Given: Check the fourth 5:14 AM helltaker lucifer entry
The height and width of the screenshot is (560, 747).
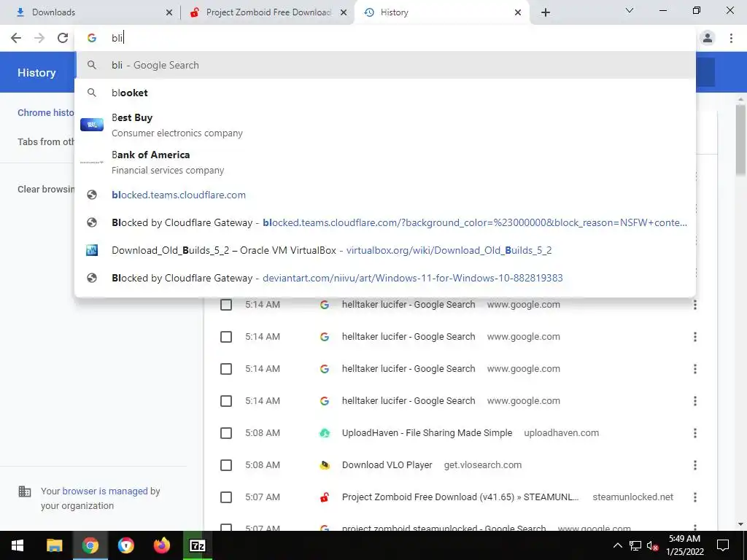Looking at the screenshot, I should click(x=226, y=401).
